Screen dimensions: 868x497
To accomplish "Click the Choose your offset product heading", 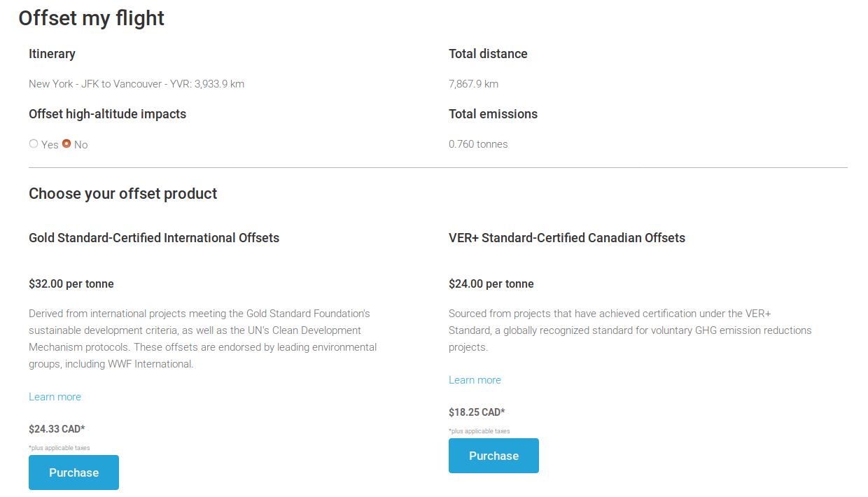I will pyautogui.click(x=122, y=194).
